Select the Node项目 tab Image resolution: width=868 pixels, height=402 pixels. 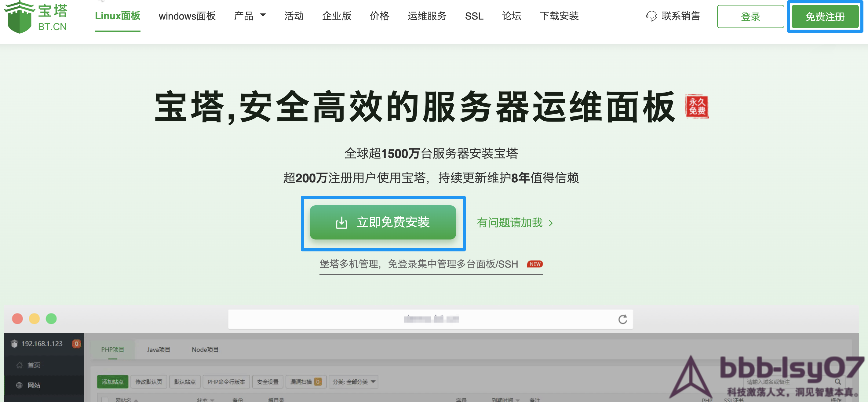coord(205,350)
